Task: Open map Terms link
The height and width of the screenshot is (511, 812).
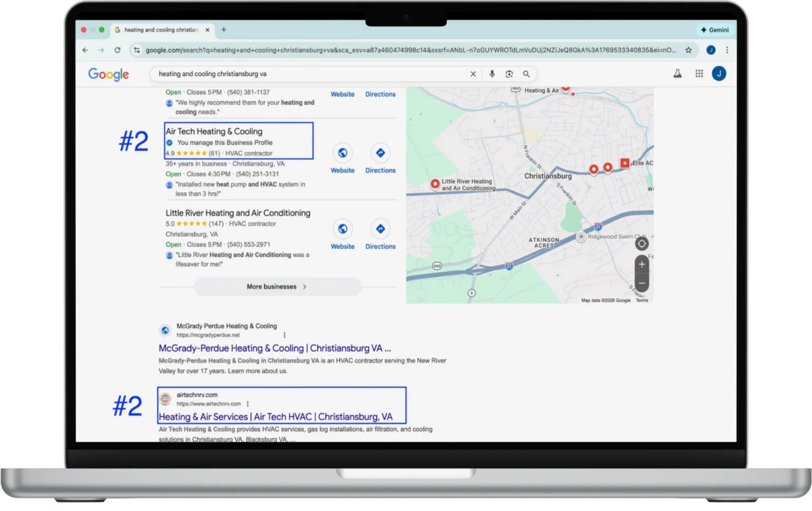Action: pyautogui.click(x=642, y=301)
